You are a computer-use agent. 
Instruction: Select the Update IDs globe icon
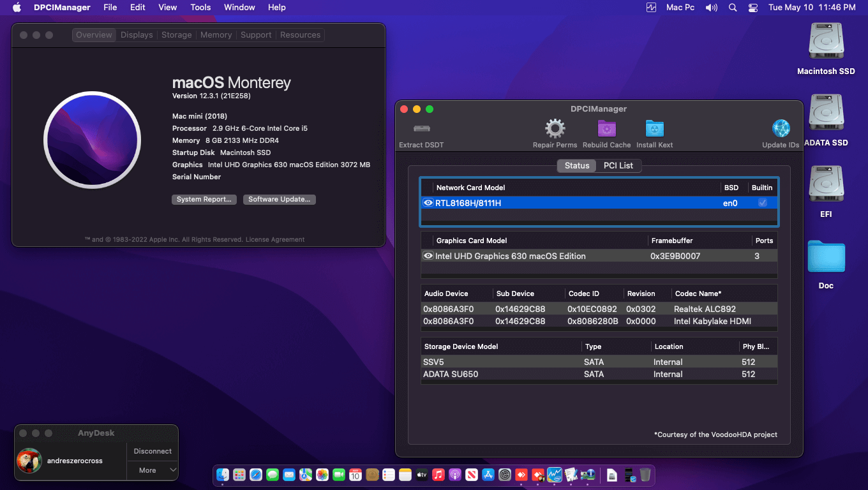point(780,128)
